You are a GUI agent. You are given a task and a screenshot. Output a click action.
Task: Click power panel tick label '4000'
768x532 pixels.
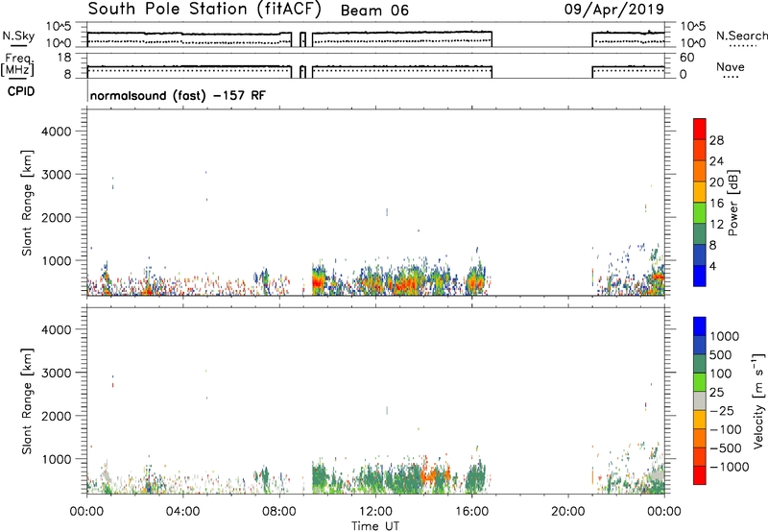57,132
